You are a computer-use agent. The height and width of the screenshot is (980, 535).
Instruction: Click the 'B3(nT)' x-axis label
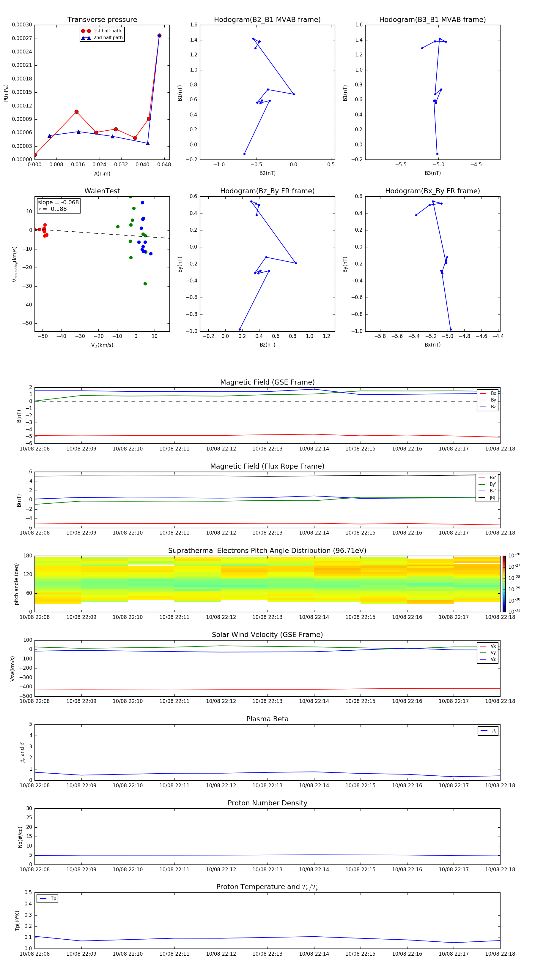[x=432, y=173]
